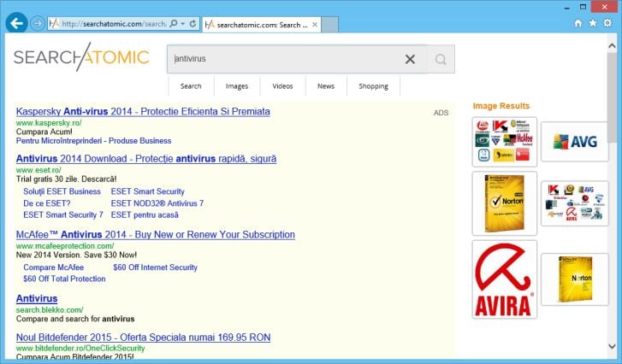
Task: Open Kaspersky Anti-virus 2014 ad link
Action: (143, 112)
